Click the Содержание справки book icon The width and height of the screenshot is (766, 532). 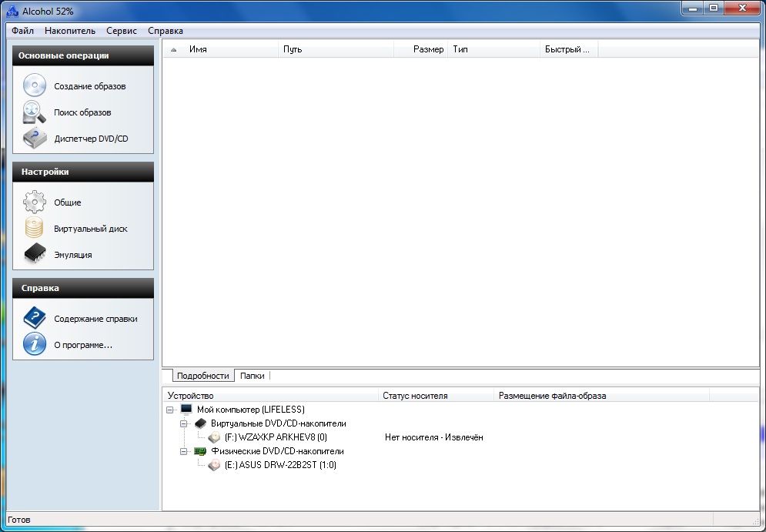coord(35,318)
